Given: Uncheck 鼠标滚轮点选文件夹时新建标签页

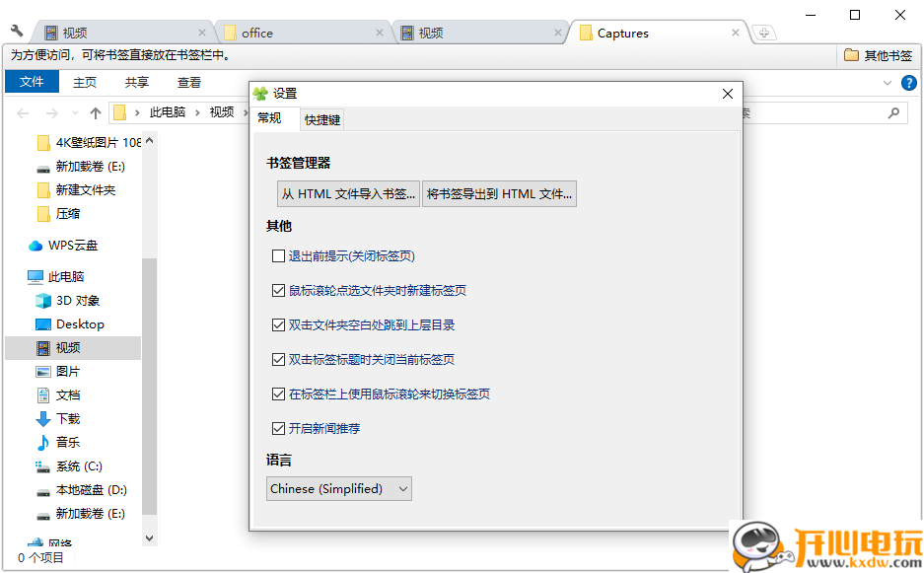Looking at the screenshot, I should click(x=279, y=290).
